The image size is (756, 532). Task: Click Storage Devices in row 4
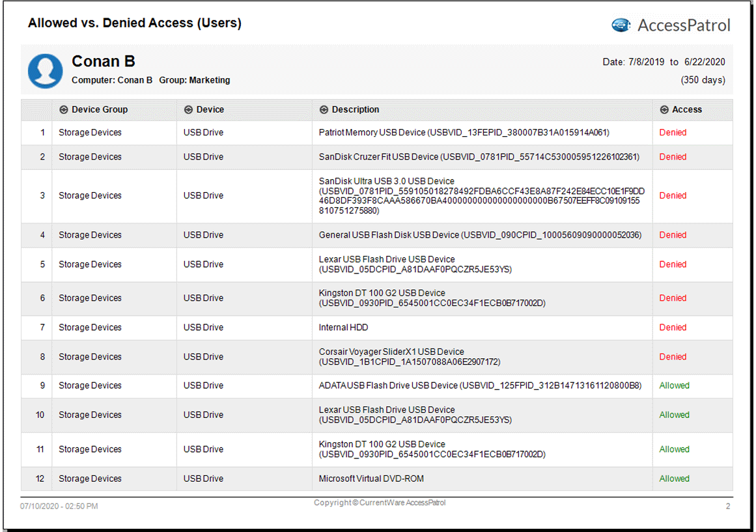(90, 235)
